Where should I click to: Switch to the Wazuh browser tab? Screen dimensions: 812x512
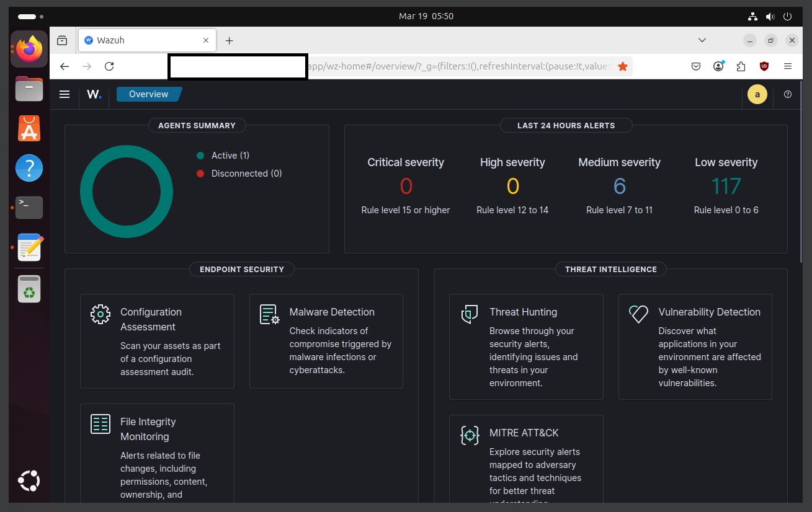[x=148, y=40]
